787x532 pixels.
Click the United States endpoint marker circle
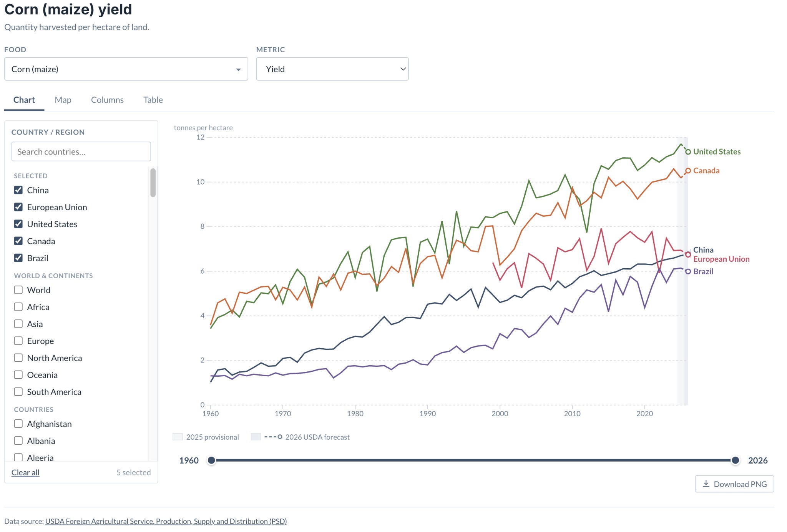pyautogui.click(x=688, y=152)
